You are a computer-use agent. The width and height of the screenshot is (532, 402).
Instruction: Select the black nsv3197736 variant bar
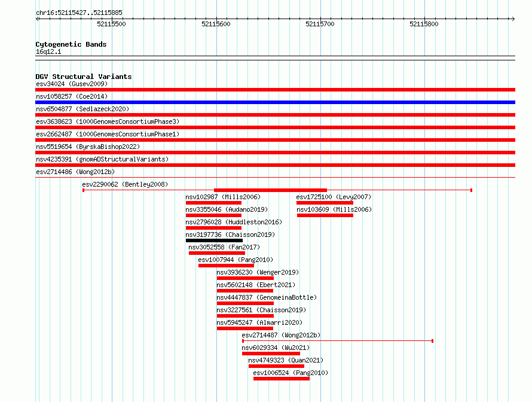coord(214,240)
